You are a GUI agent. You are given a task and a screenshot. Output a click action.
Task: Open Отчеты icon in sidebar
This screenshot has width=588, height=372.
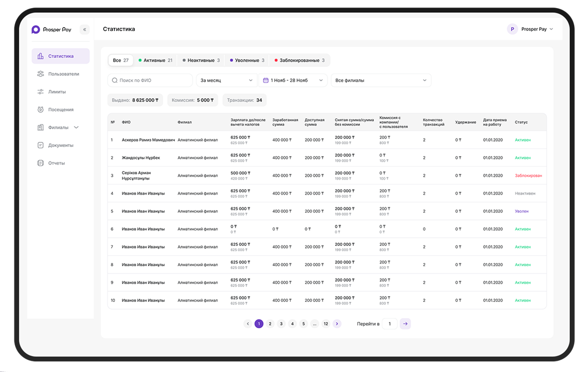coord(41,162)
